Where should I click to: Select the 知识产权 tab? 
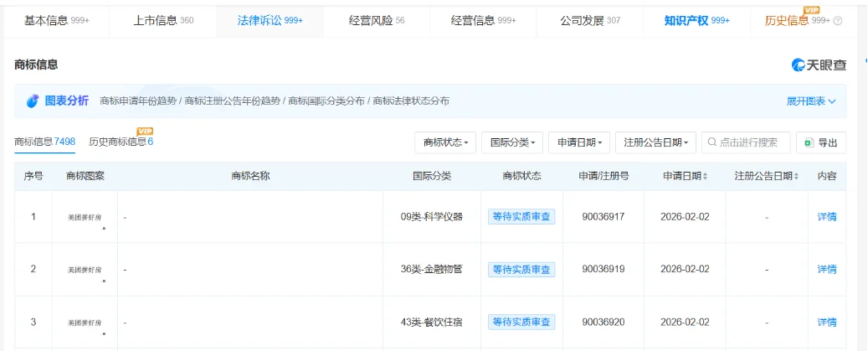697,21
